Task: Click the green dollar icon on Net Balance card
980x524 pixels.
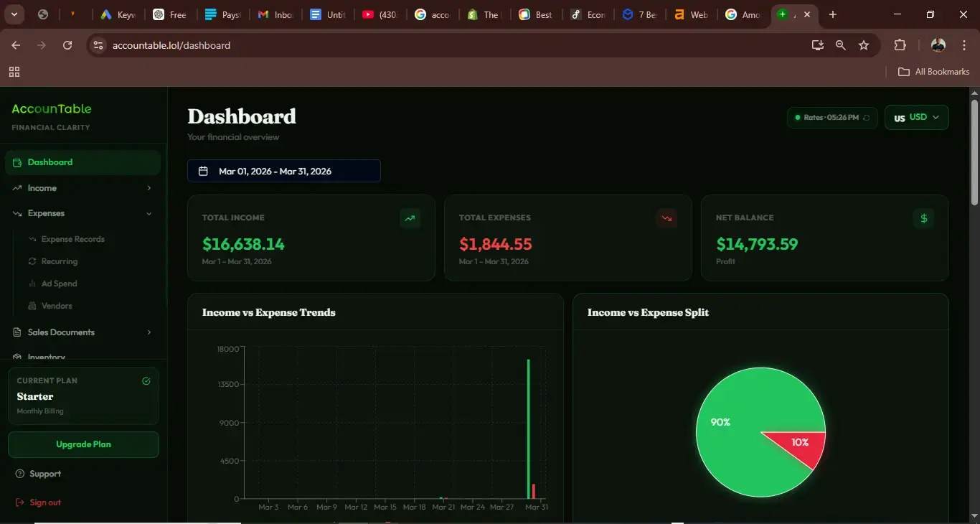Action: pos(923,218)
